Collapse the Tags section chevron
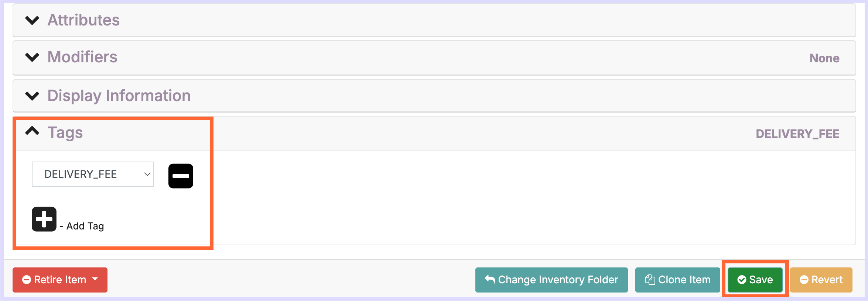This screenshot has height=301, width=868. click(32, 131)
